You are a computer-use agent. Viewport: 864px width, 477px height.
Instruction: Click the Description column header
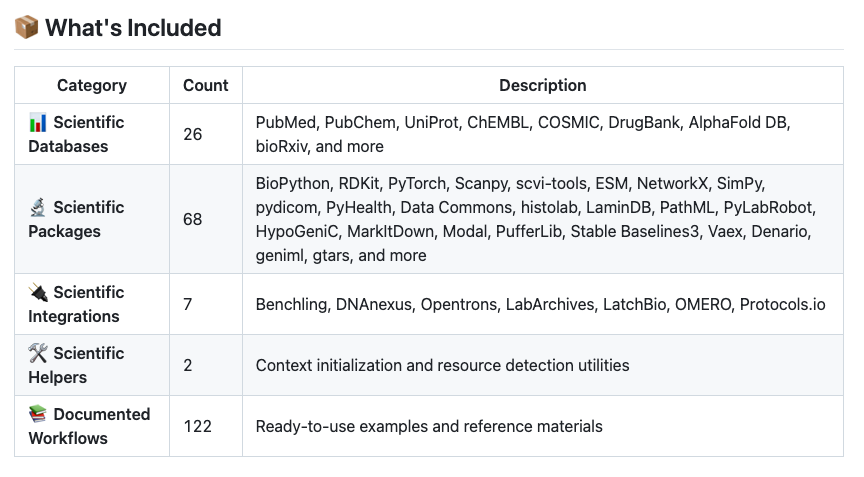coord(542,85)
